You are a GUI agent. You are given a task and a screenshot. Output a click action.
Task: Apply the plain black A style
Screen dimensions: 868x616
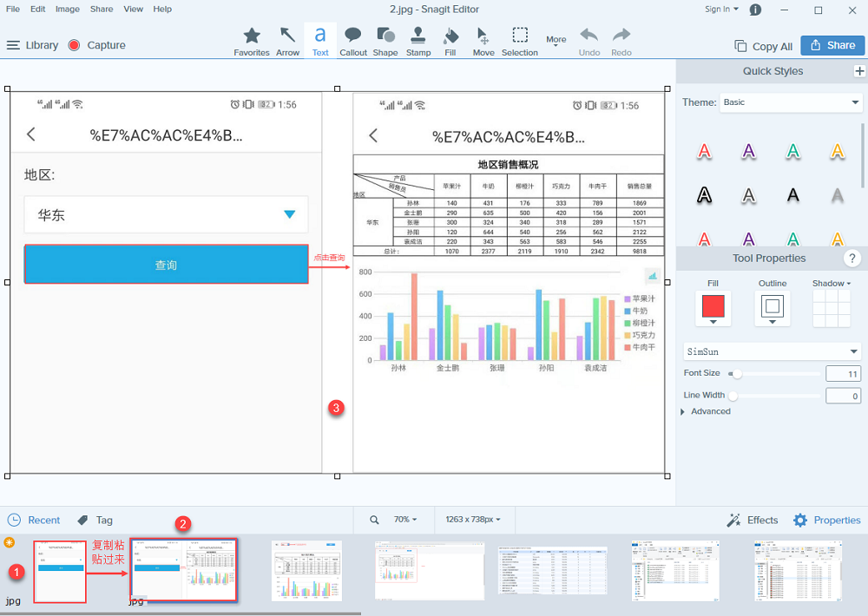click(793, 195)
